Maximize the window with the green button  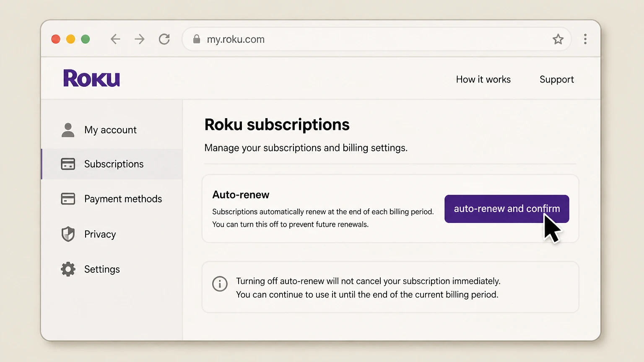click(86, 39)
